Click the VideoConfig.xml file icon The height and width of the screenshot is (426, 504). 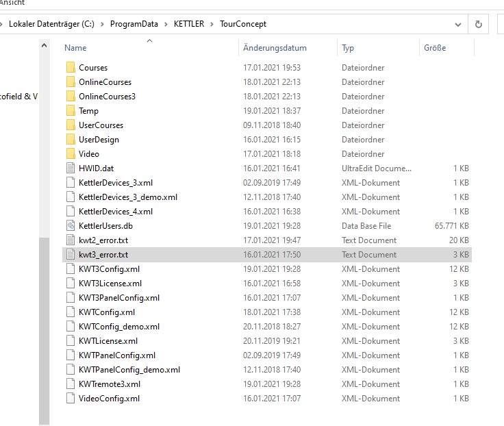pos(71,399)
